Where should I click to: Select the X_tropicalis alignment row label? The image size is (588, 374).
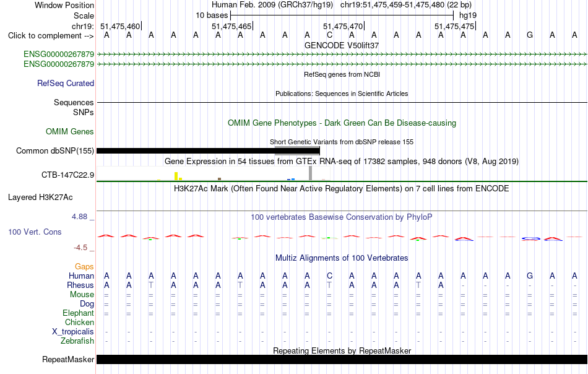(73, 332)
